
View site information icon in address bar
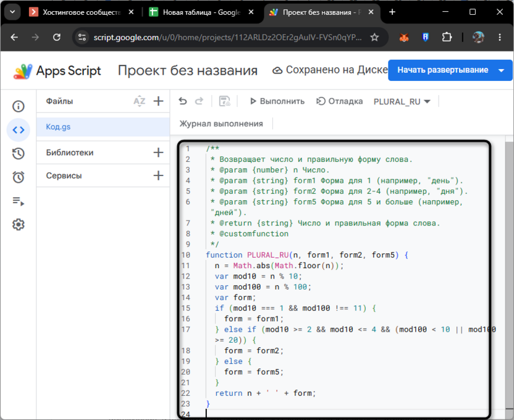pos(82,37)
